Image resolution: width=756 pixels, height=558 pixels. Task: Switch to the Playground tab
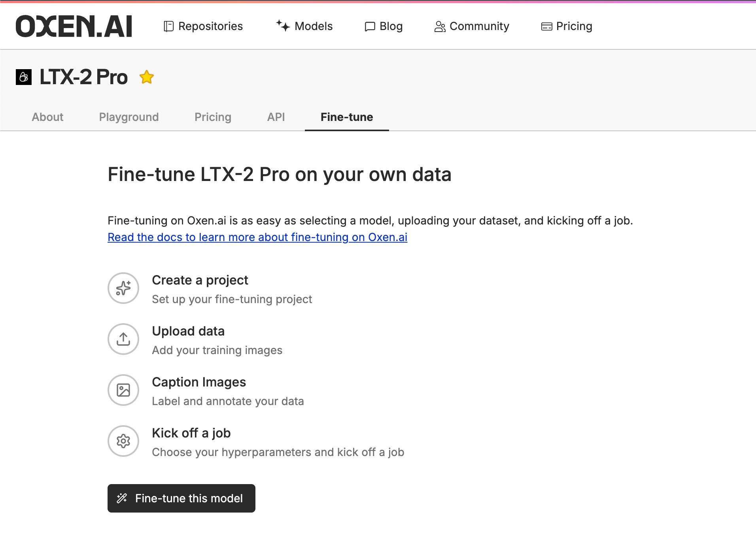(x=129, y=117)
